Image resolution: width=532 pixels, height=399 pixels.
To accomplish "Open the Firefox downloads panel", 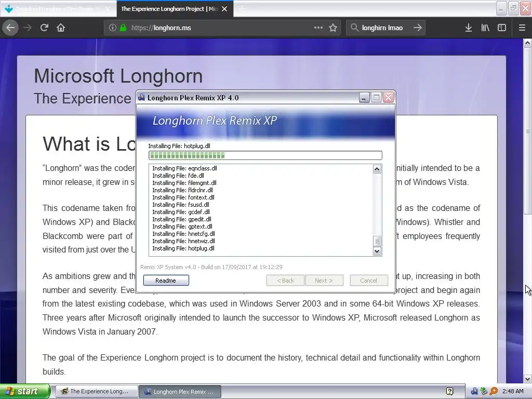I will click(469, 28).
